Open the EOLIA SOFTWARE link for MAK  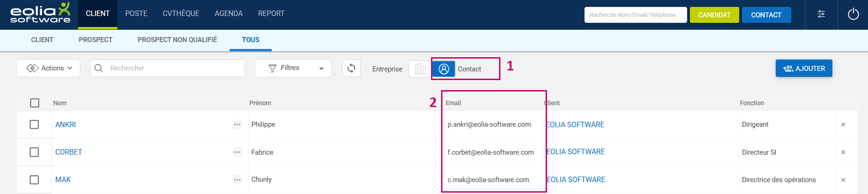[x=576, y=180]
